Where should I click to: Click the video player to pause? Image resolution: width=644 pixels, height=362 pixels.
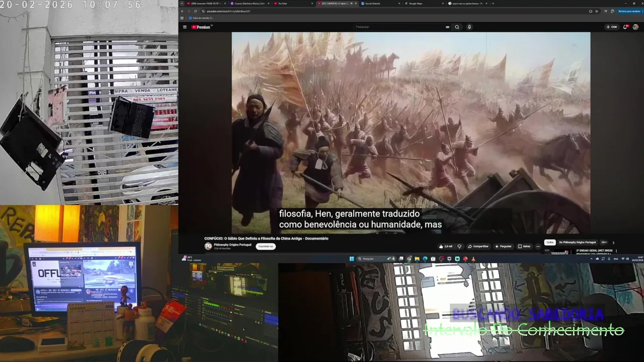pyautogui.click(x=411, y=133)
